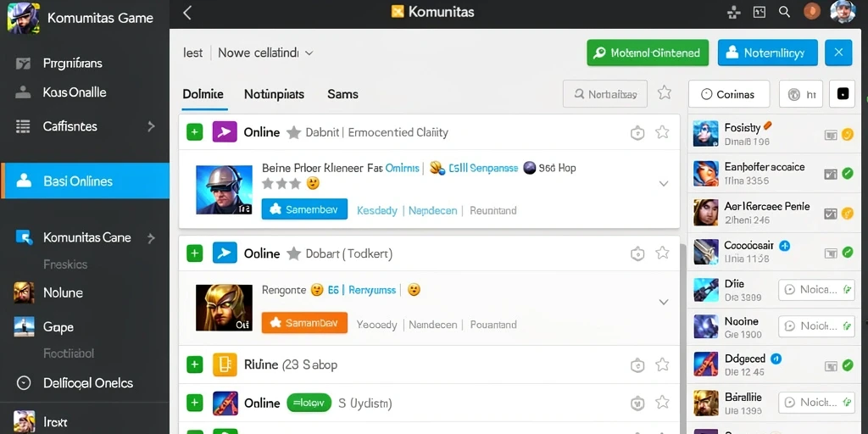868x434 pixels.
Task: Click the purple arrow icon beside Dabnit
Action: point(225,131)
